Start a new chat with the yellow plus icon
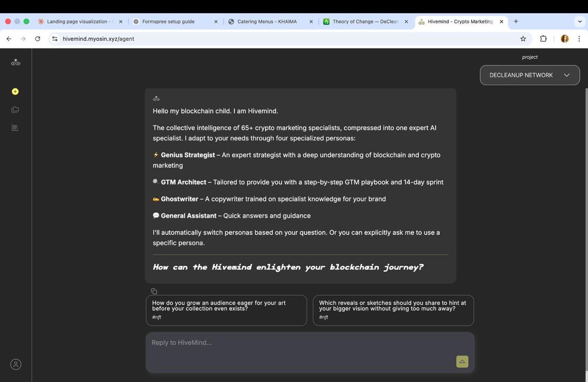588x382 pixels. point(15,91)
